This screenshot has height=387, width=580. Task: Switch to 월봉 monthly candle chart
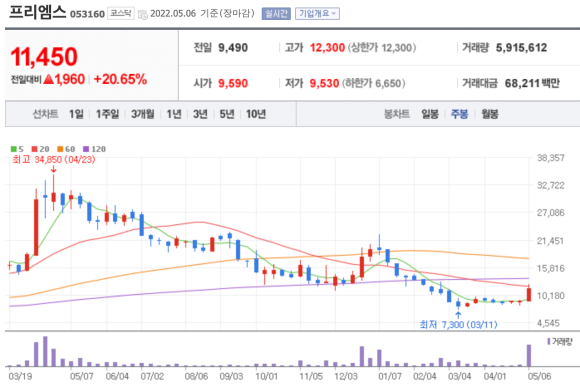tap(490, 114)
